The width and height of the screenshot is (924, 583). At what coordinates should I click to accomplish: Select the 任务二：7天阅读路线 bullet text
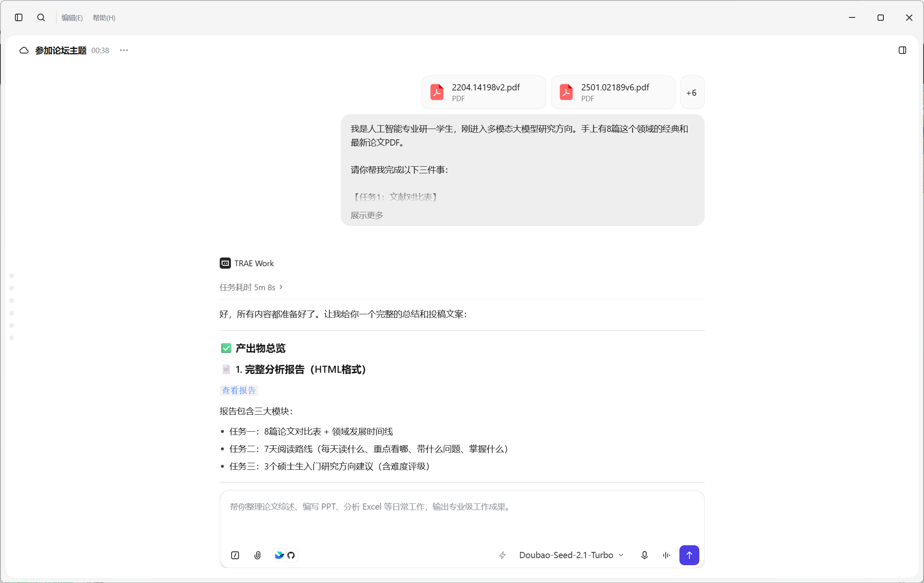[x=369, y=449]
